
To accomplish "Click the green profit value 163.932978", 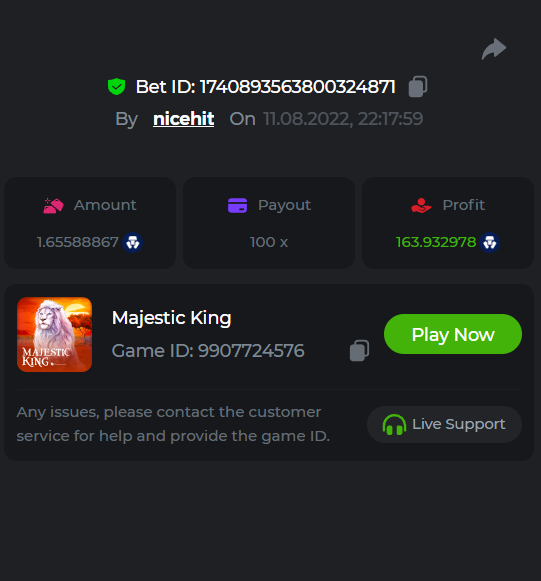I will [x=436, y=242].
